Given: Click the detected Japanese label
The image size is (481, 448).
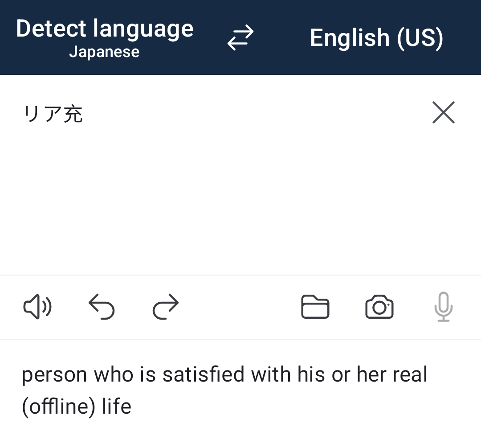Looking at the screenshot, I should [x=104, y=52].
